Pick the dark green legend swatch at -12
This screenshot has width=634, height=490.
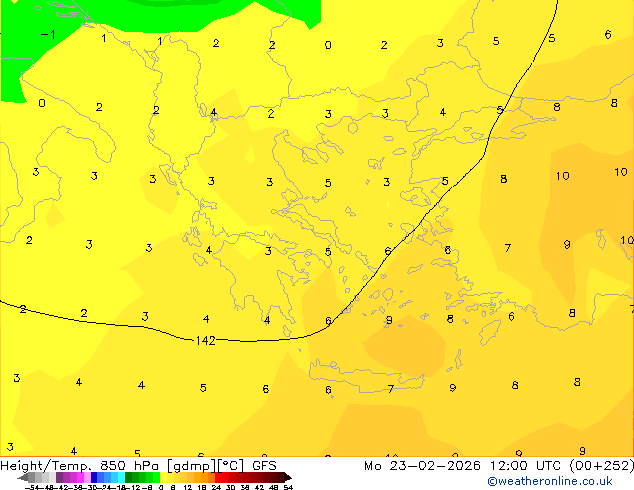pyautogui.click(x=128, y=477)
